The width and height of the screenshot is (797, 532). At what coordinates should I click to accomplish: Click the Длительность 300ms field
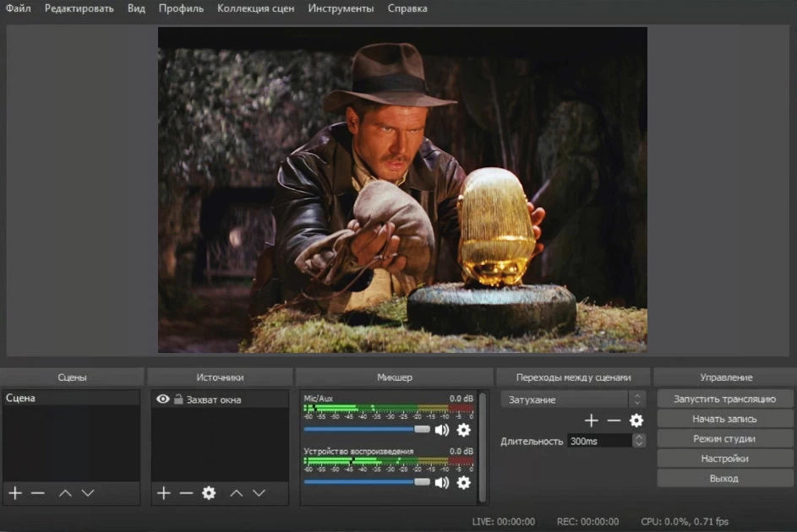tap(600, 441)
